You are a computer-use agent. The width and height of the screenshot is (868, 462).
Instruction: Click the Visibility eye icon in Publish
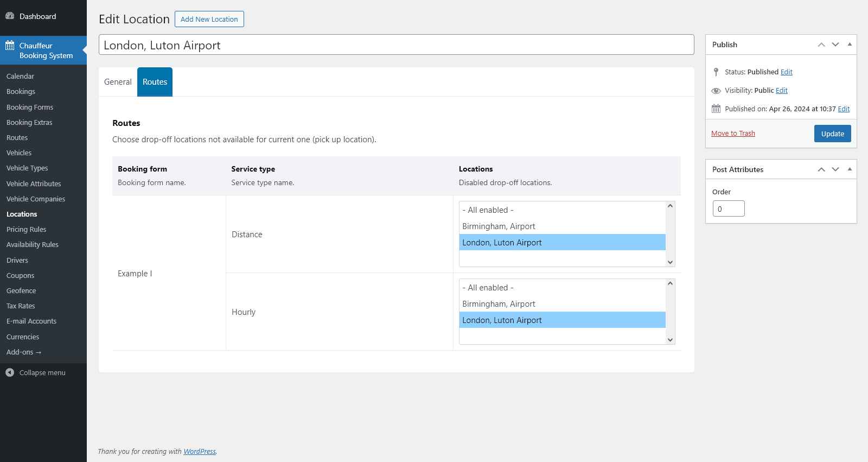716,91
